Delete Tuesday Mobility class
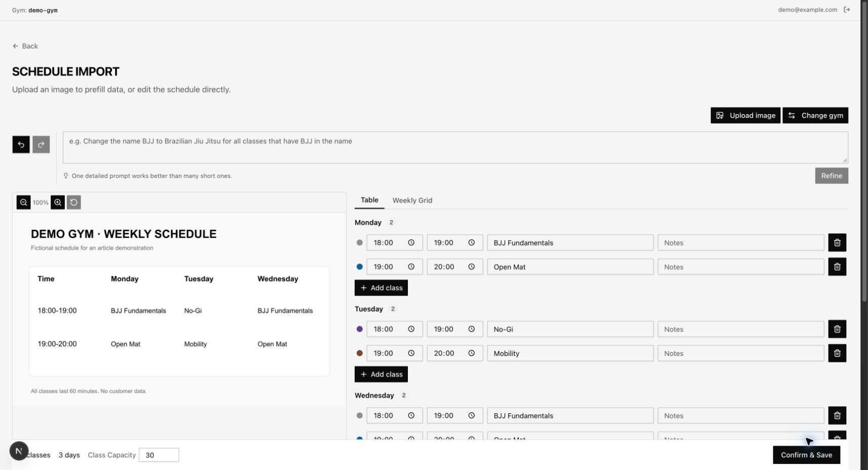The image size is (868, 470). click(x=837, y=353)
